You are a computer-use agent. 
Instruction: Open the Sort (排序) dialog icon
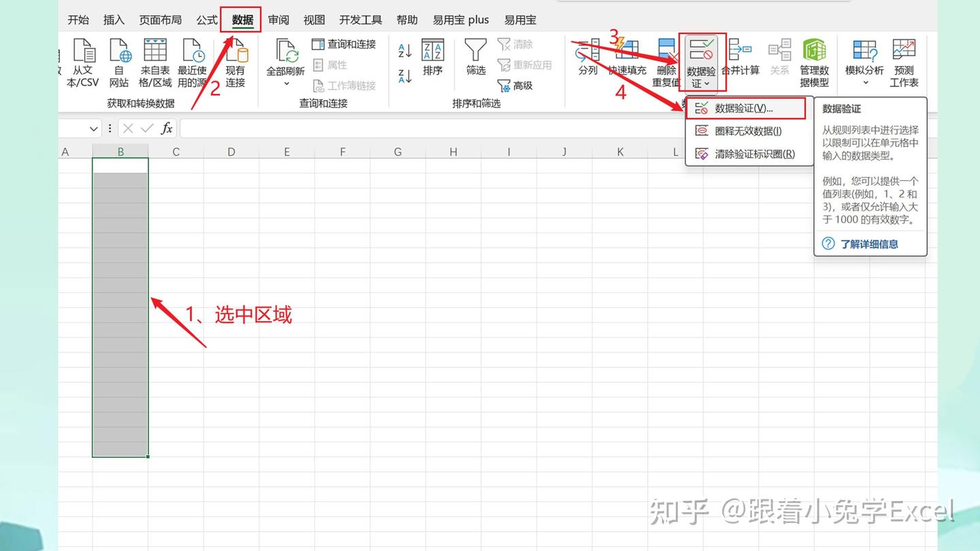433,51
